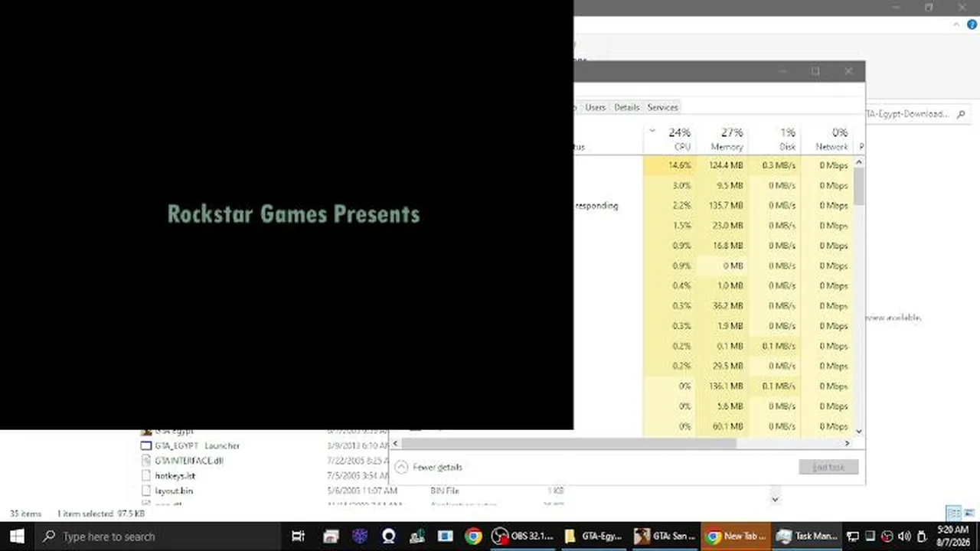Open Task View from the taskbar
Viewport: 980px width, 551px height.
point(299,536)
